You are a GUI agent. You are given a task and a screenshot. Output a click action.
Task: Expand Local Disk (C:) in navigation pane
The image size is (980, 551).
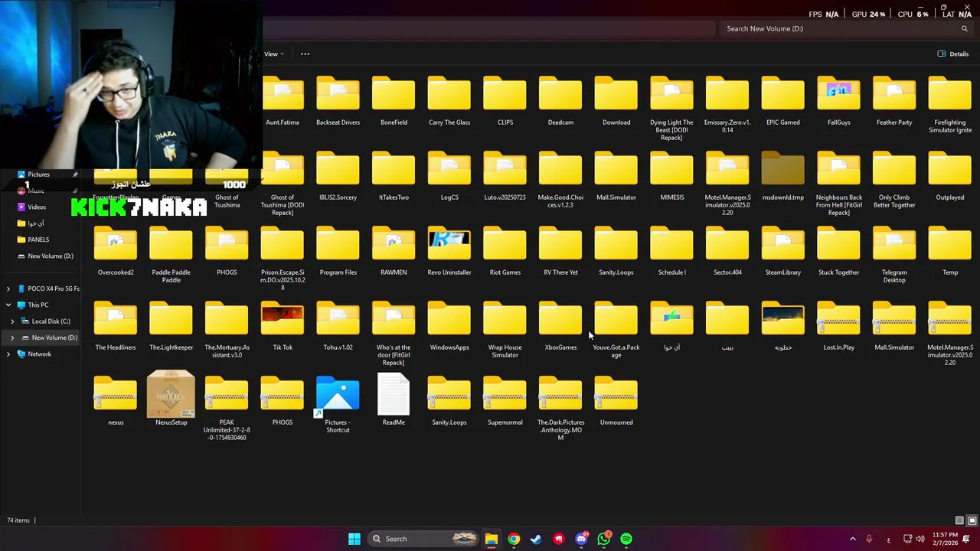click(x=12, y=321)
